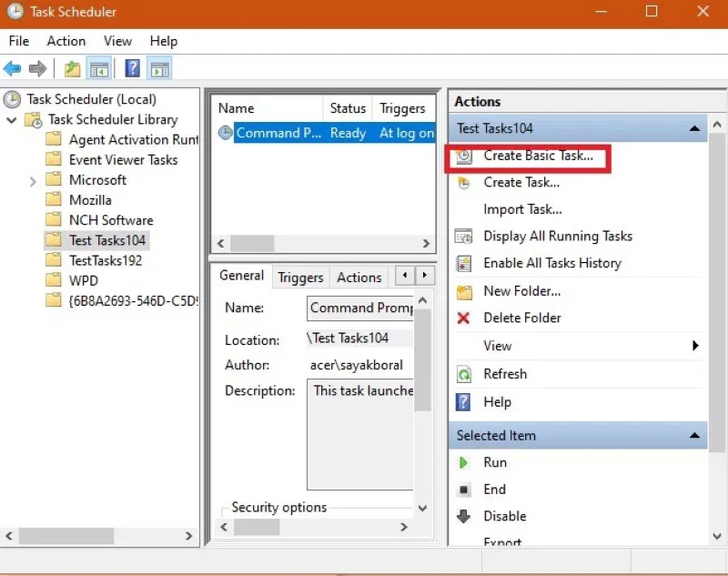This screenshot has width=728, height=576.
Task: Collapse the Test Tasks104 actions section
Action: coord(695,128)
